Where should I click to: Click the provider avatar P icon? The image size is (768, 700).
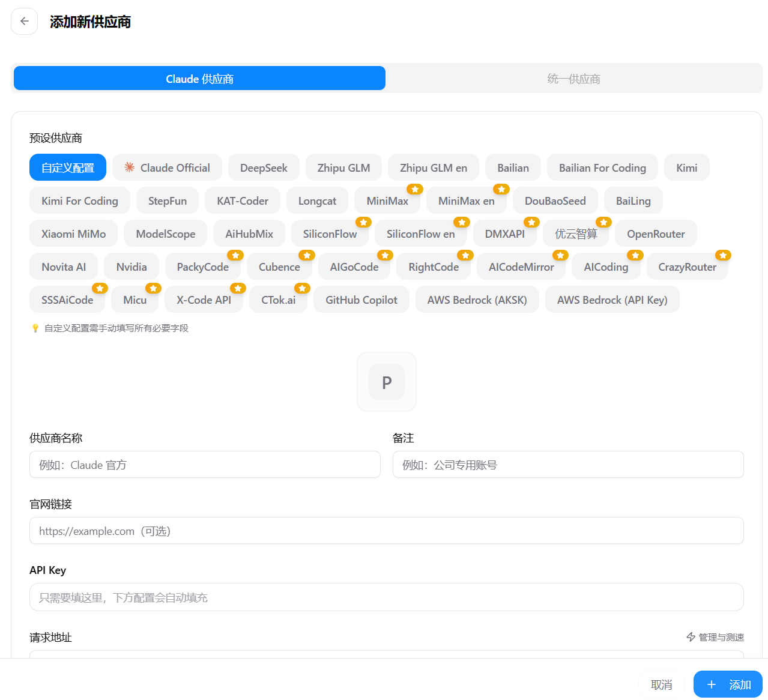[x=387, y=382]
